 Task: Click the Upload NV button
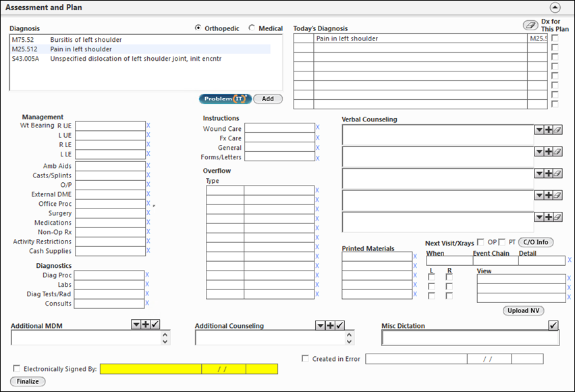pyautogui.click(x=523, y=310)
